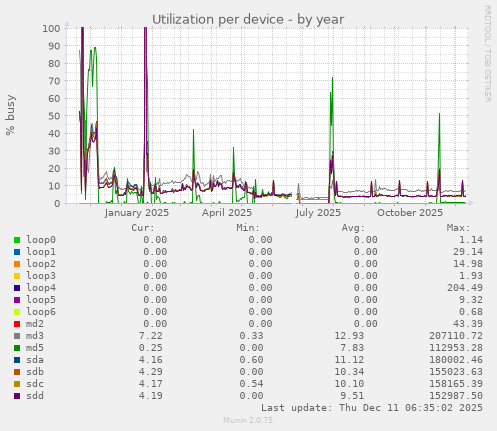Viewport: 497px width, 431px height.
Task: Click the sdb brown legend swatch
Action: click(x=17, y=372)
